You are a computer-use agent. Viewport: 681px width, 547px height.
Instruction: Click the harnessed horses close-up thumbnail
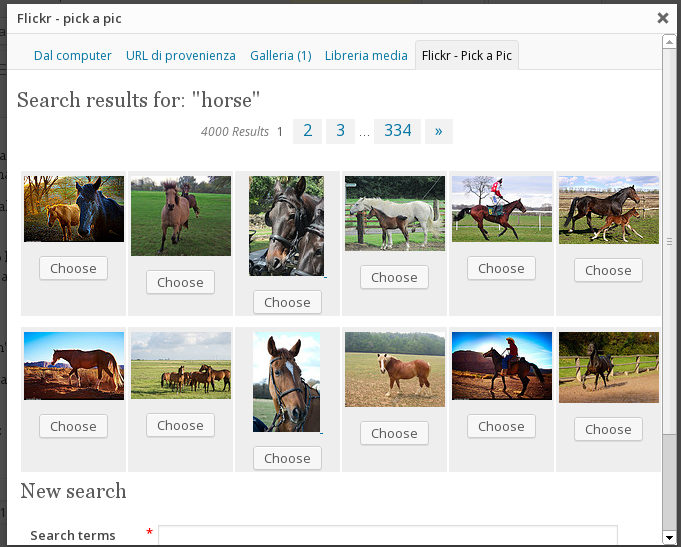click(x=287, y=225)
